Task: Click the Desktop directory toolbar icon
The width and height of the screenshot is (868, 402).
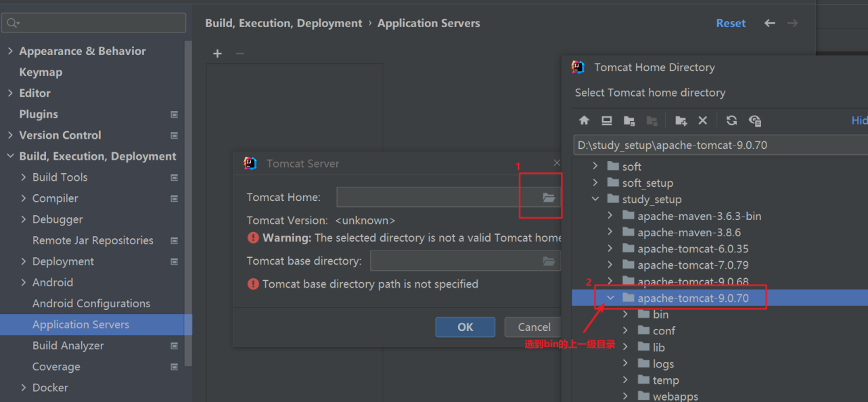Action: click(607, 120)
